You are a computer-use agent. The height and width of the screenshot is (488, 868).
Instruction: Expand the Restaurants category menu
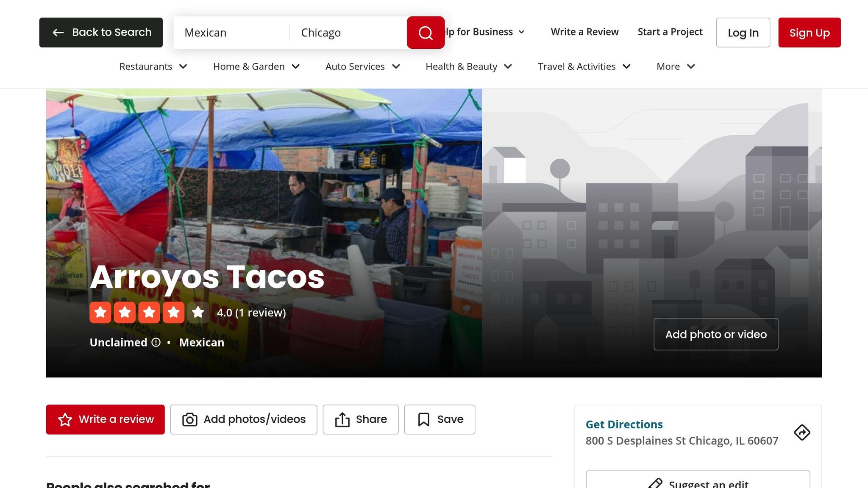[153, 67]
